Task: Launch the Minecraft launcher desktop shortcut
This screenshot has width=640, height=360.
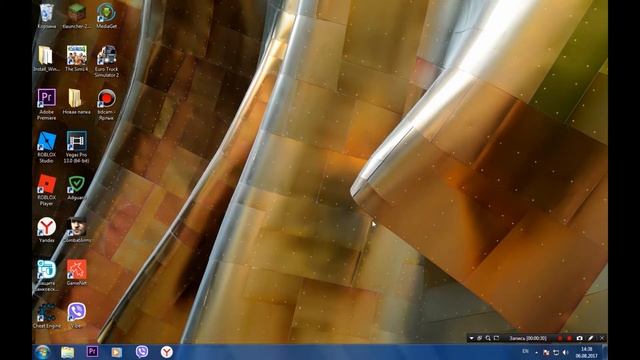Action: [76, 16]
